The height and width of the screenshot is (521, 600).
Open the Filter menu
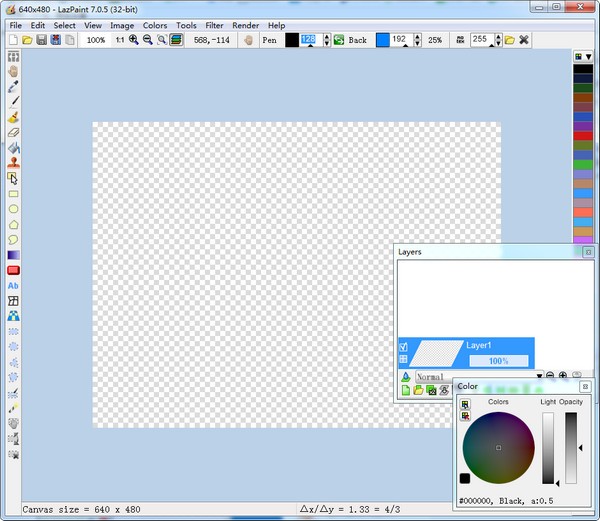pos(214,25)
